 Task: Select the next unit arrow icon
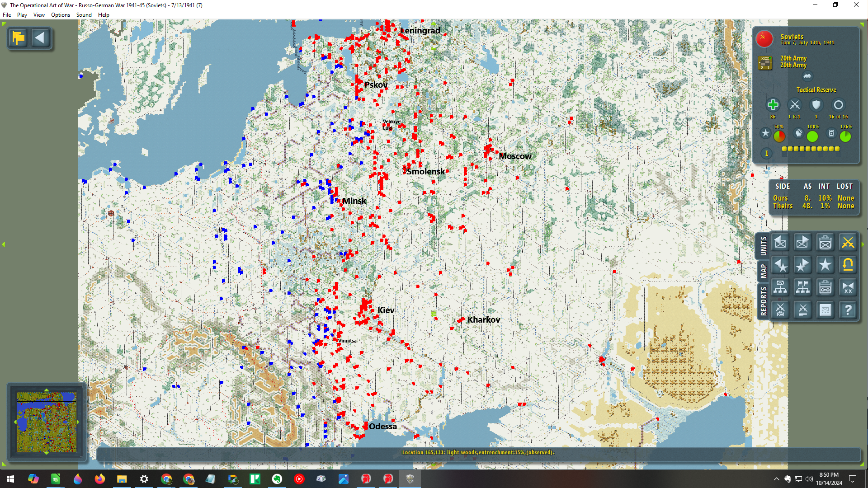(802, 243)
